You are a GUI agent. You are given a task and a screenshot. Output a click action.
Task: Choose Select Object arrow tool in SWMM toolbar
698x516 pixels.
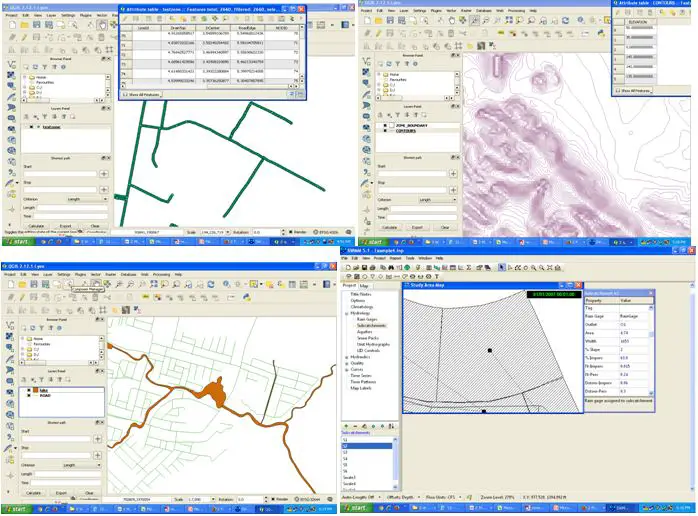(x=502, y=268)
